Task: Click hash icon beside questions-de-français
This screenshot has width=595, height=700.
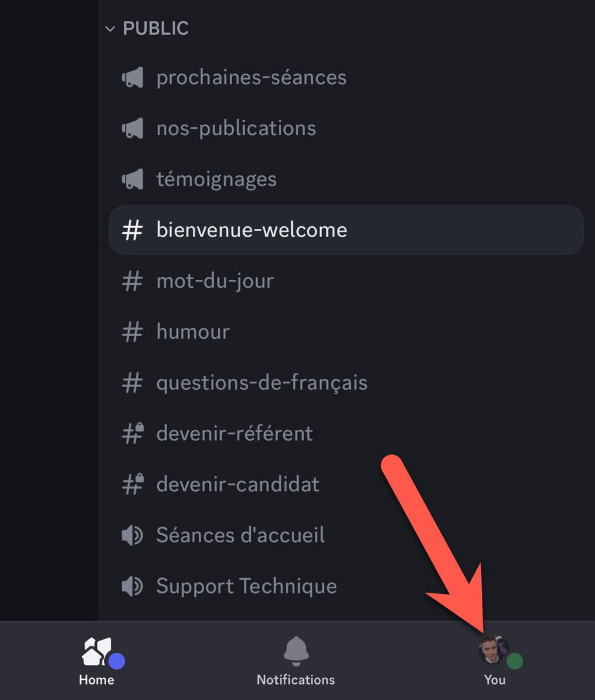Action: click(x=133, y=383)
